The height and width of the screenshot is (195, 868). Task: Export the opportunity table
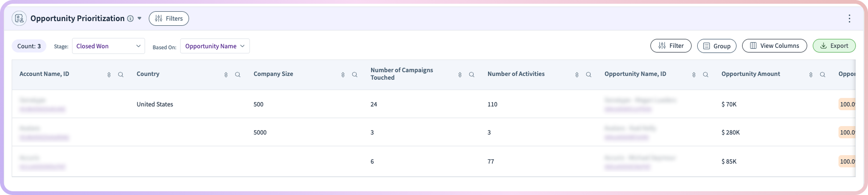pos(834,46)
